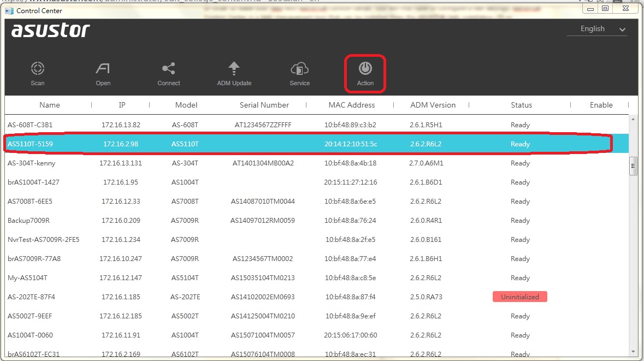Click the Control Center title bar icon

(9, 11)
